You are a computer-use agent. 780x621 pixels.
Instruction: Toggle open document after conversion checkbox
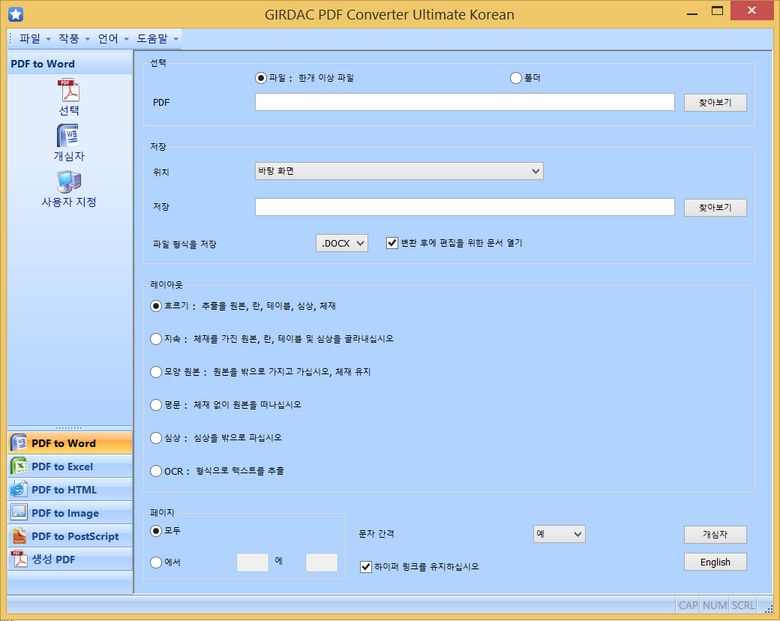392,243
